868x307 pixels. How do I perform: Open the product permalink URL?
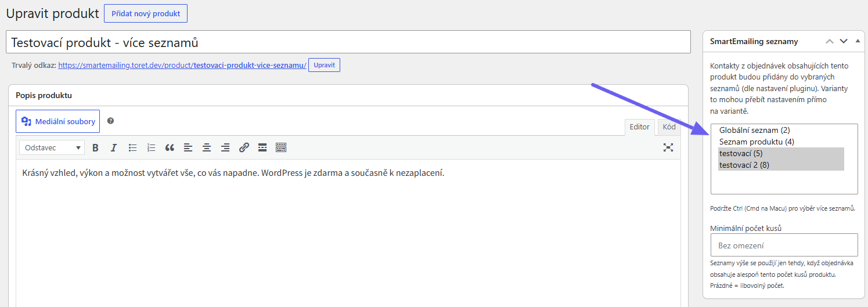[182, 66]
